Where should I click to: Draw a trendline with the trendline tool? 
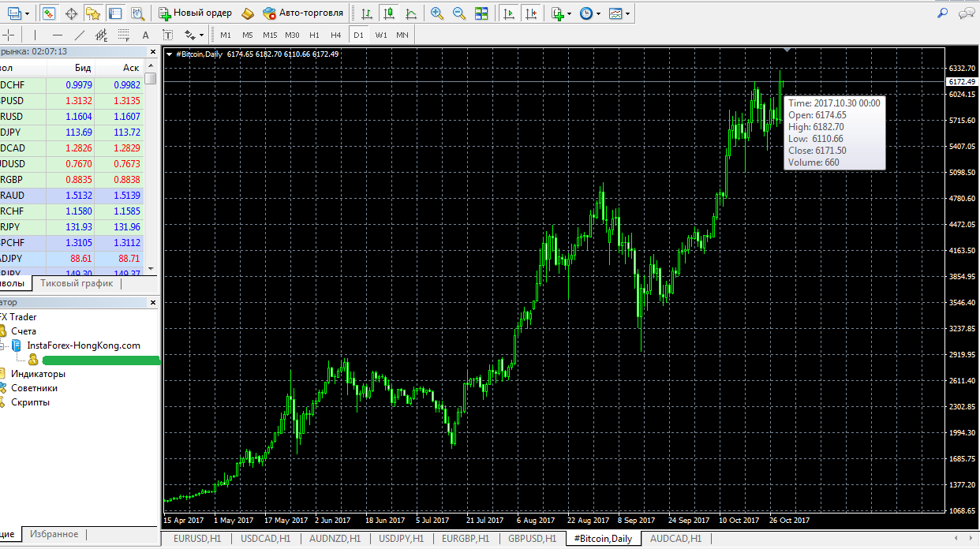click(x=79, y=35)
